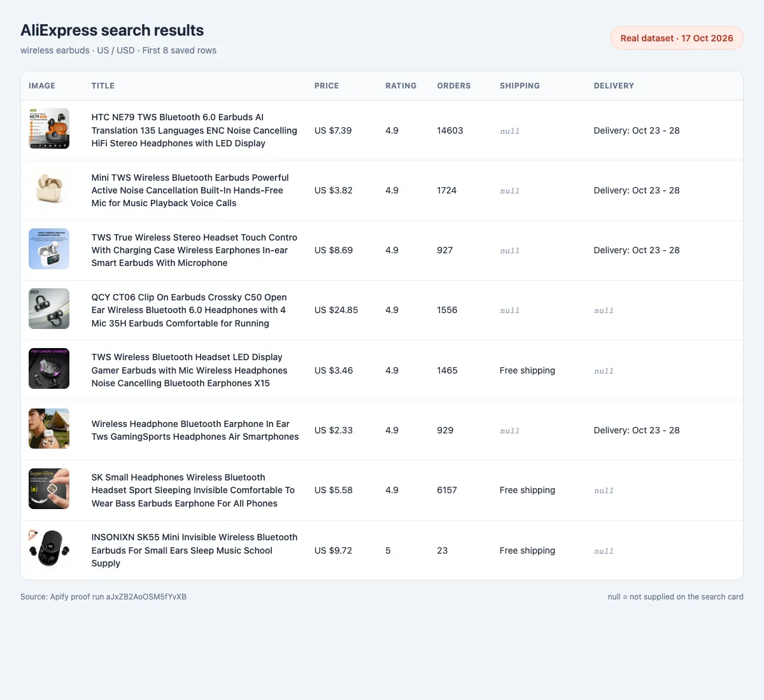The height and width of the screenshot is (700, 764).
Task: Click the PRICE column header
Action: click(327, 86)
